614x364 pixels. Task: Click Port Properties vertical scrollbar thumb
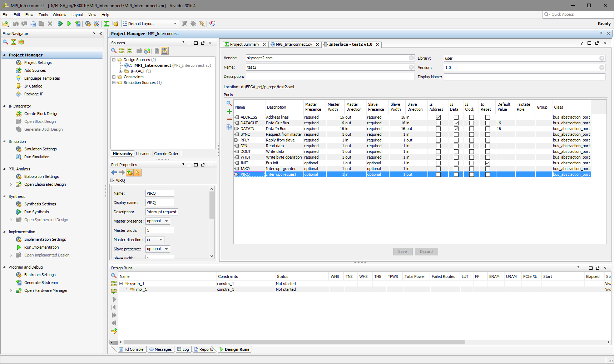click(212, 205)
